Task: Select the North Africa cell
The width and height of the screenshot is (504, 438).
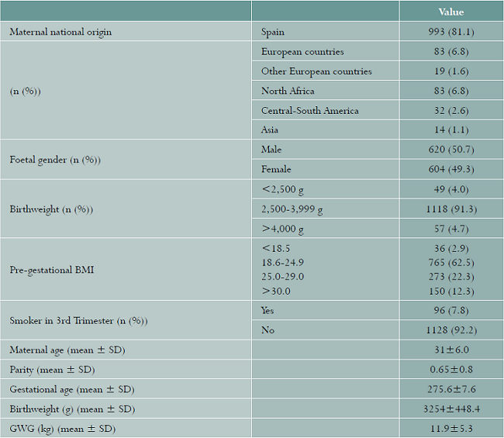Action: [x=288, y=91]
